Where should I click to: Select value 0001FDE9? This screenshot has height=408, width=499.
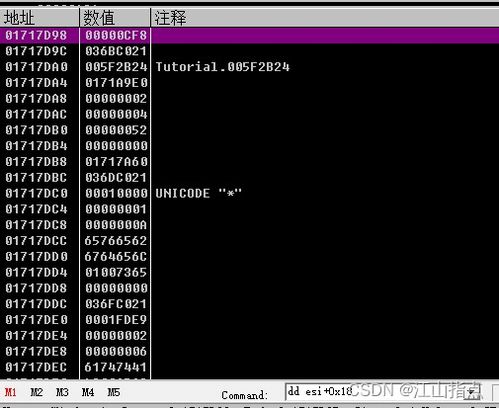116,320
